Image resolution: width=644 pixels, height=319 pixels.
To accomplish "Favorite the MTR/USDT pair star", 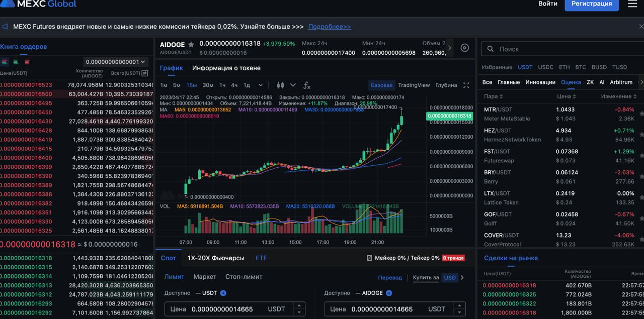I will click(x=641, y=114).
